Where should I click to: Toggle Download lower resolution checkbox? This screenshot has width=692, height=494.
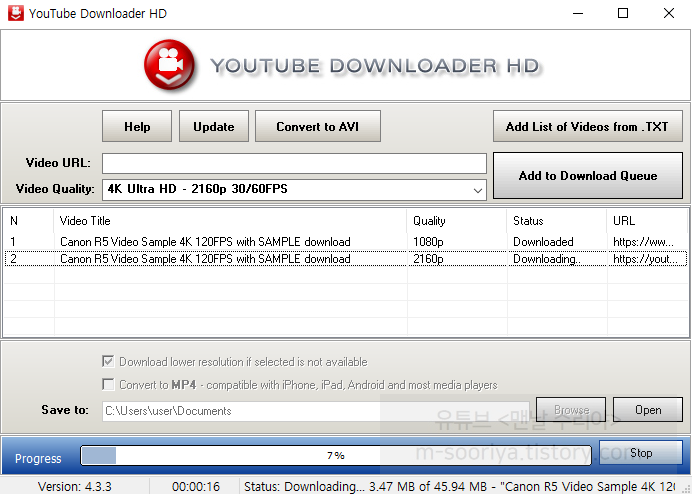click(x=108, y=362)
